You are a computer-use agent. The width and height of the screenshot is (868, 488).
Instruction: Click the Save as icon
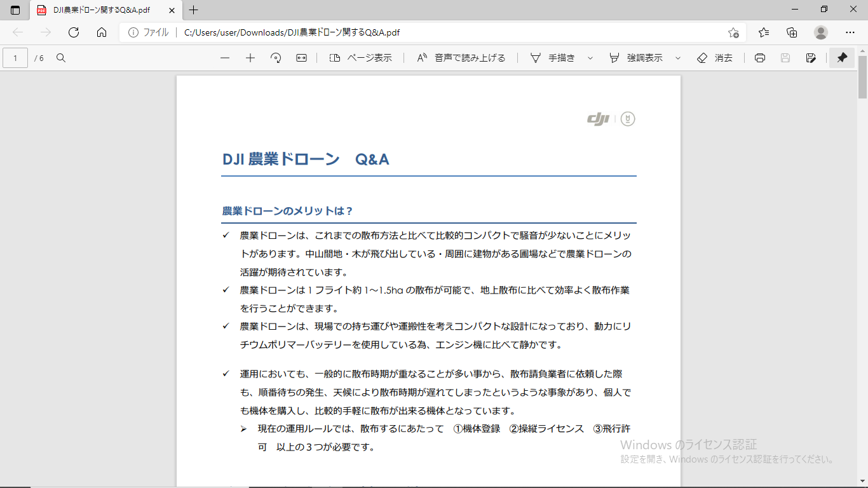coord(811,58)
